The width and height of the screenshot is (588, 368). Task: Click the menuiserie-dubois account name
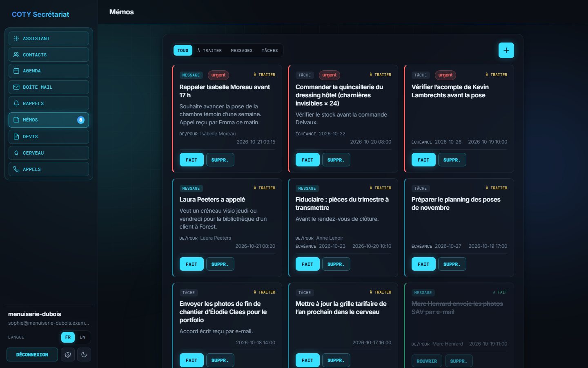(x=35, y=314)
